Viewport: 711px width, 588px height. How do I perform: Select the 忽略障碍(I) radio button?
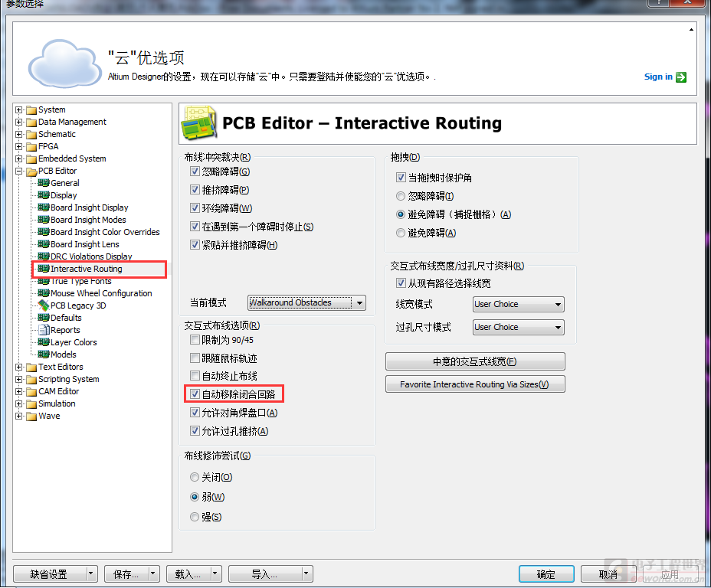pyautogui.click(x=401, y=196)
